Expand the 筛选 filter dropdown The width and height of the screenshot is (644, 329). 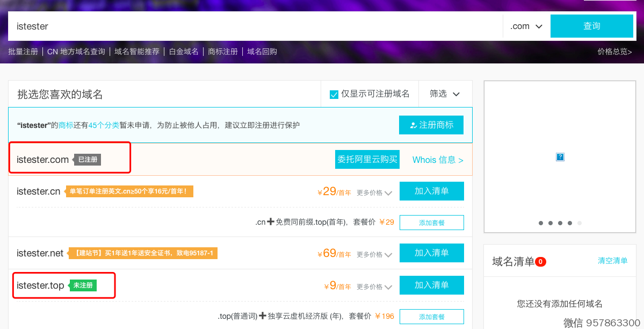(445, 94)
